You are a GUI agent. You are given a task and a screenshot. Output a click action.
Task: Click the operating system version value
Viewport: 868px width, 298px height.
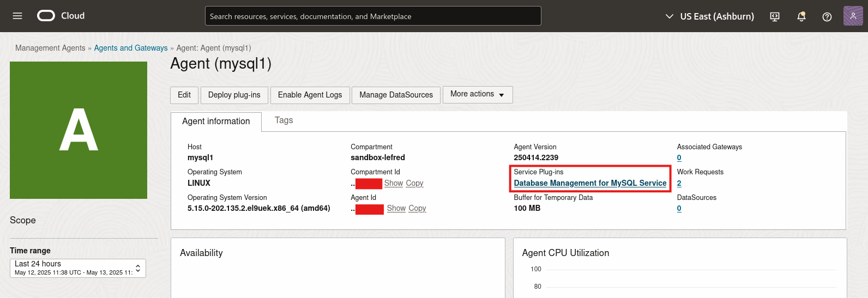coord(259,208)
